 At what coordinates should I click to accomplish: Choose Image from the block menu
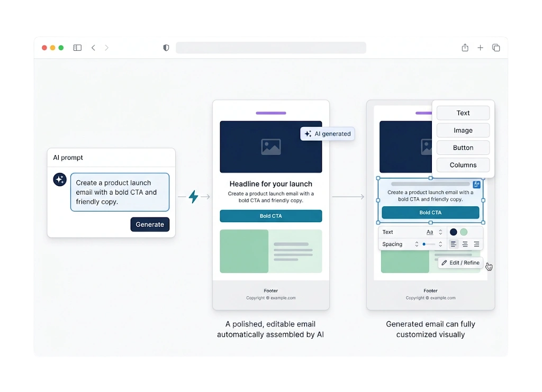pyautogui.click(x=463, y=130)
